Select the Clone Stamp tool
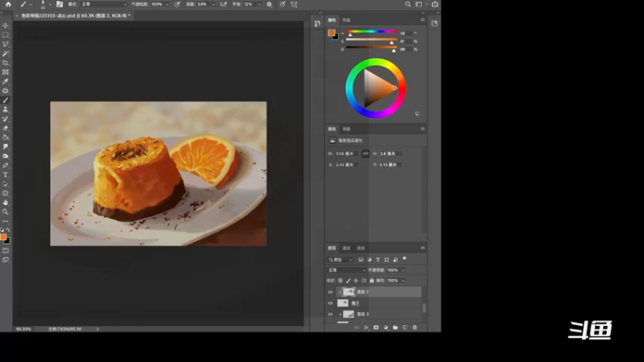Screen dimensions: 644x362 click(6, 109)
